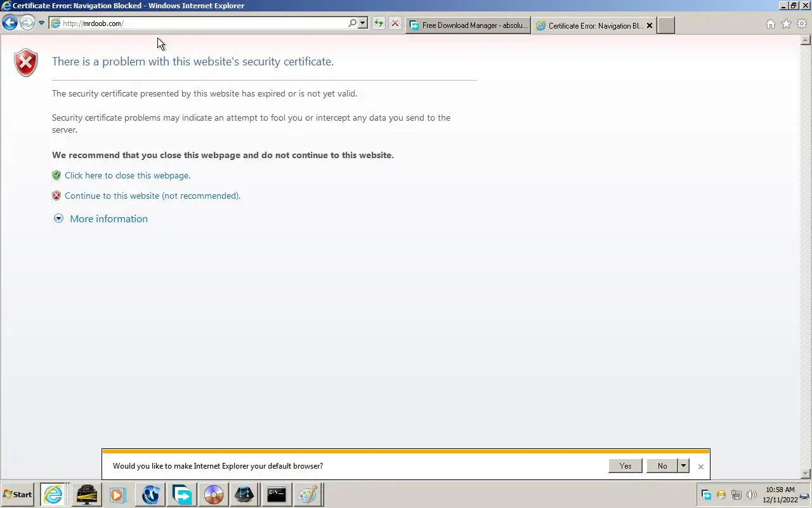
Task: Click the red shield beside continue link
Action: (x=56, y=196)
